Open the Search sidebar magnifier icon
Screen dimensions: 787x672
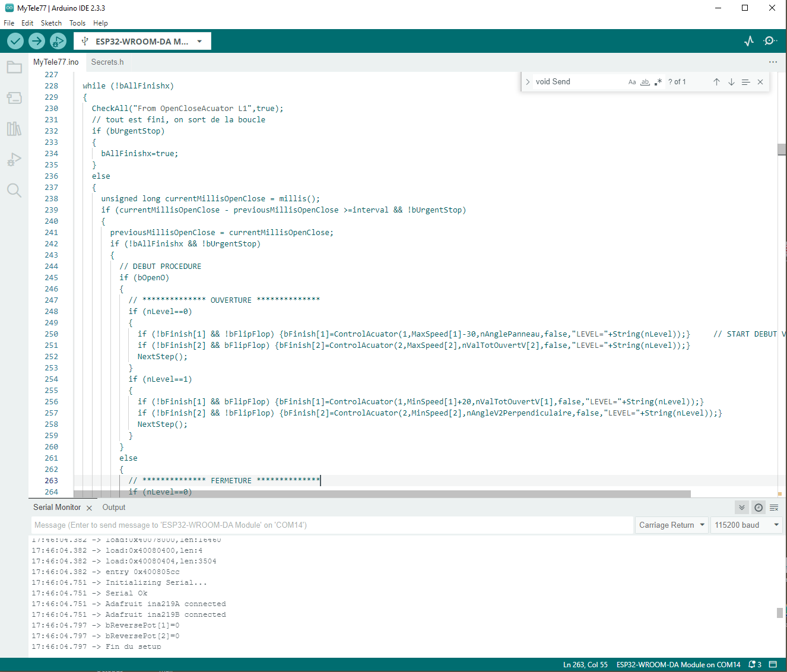(14, 191)
